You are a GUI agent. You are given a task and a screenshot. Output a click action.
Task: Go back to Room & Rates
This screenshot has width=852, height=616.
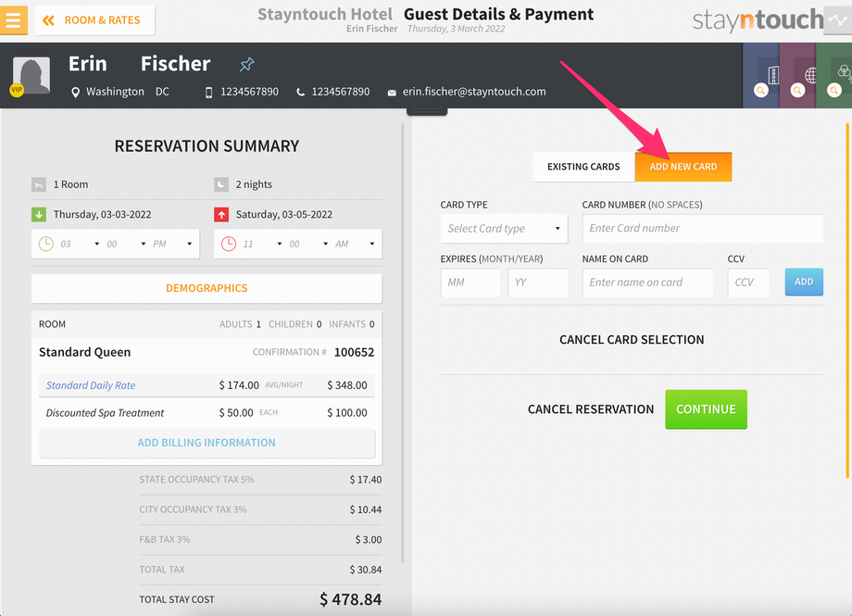coord(95,20)
